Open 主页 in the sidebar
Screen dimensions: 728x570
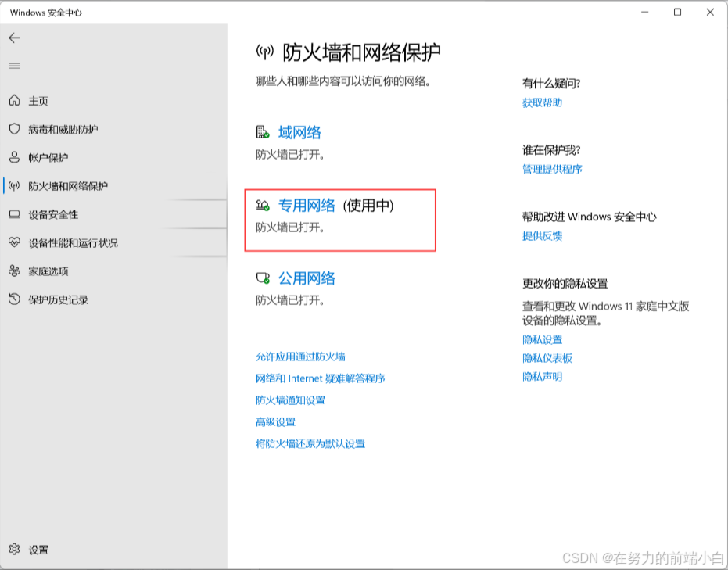coord(38,101)
